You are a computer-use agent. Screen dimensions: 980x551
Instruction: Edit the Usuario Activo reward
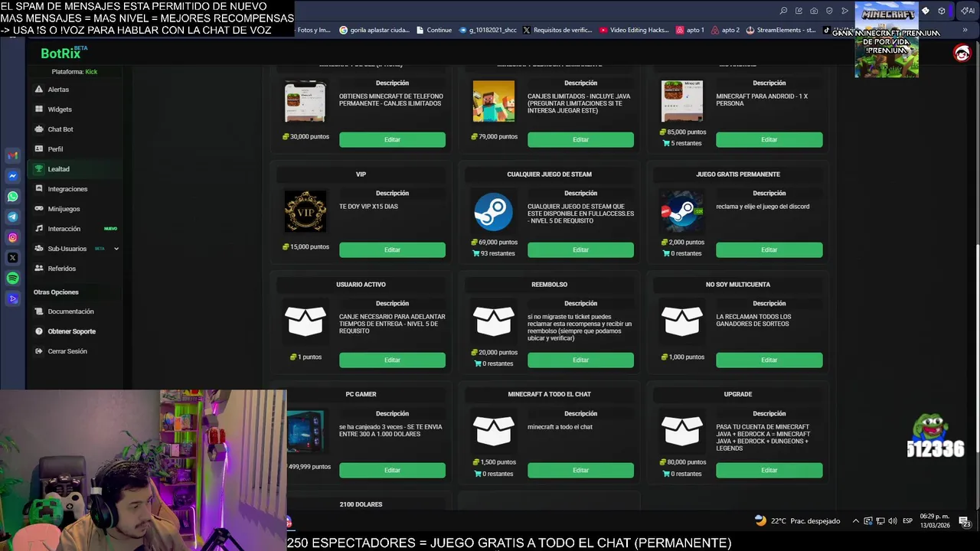[392, 360]
